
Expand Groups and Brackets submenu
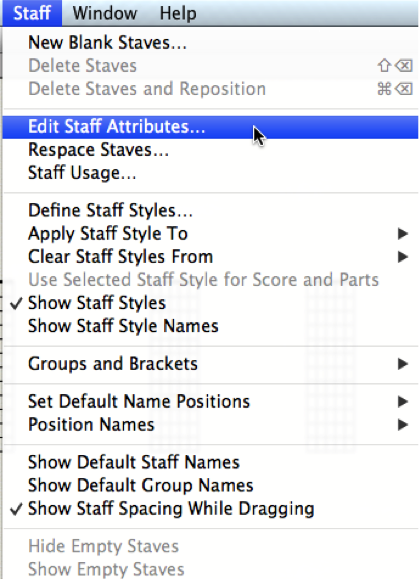coord(210,364)
